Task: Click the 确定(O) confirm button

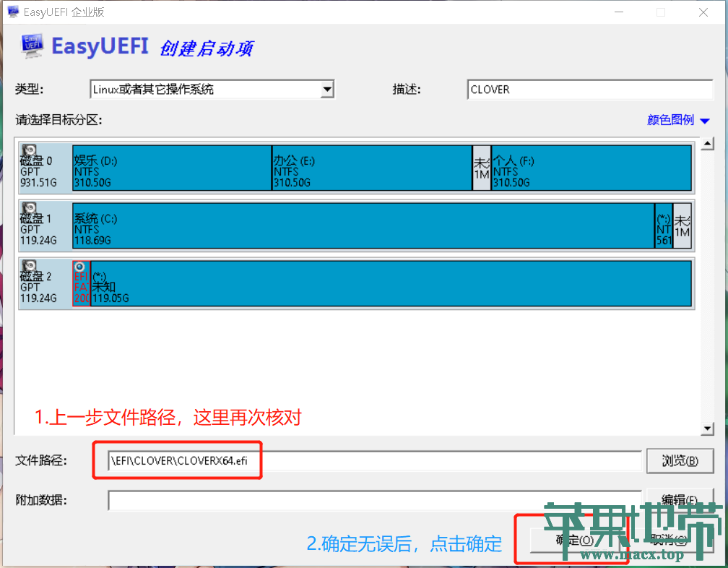Action: click(x=575, y=540)
